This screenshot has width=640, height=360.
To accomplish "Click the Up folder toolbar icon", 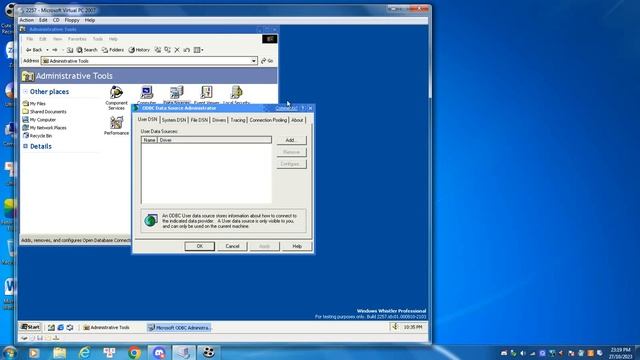I will click(70, 50).
